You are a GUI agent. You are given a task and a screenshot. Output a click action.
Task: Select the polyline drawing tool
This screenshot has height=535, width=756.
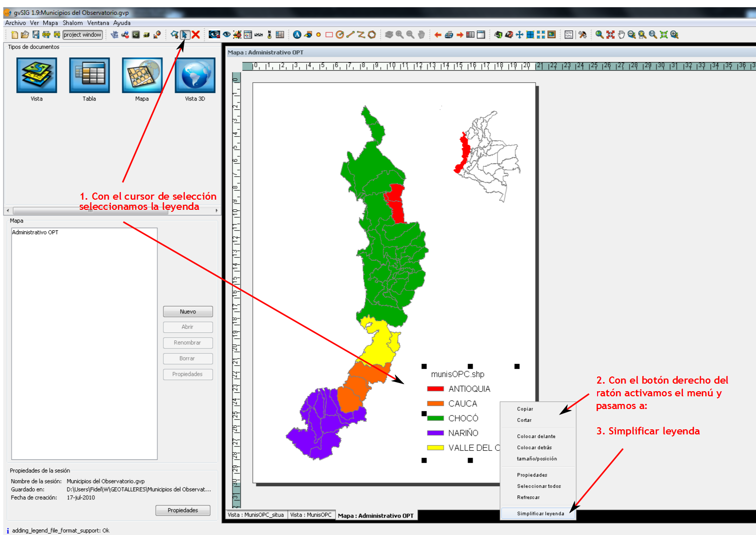361,35
